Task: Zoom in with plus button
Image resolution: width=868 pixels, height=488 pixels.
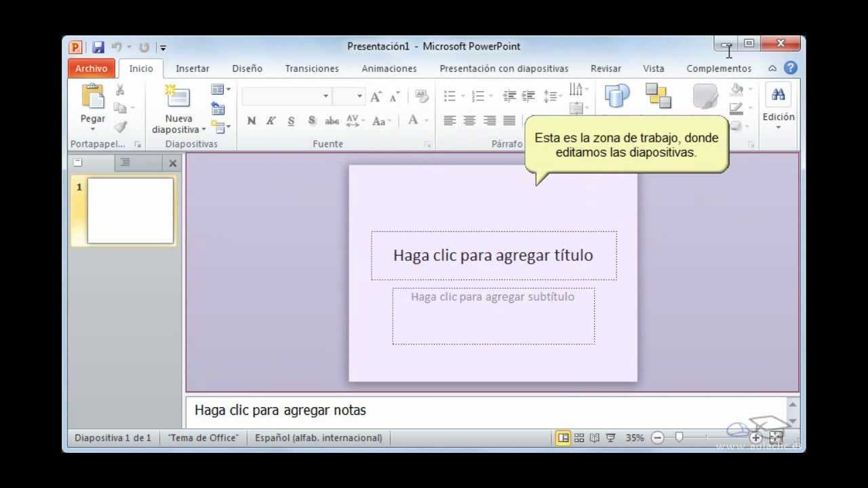Action: (755, 438)
